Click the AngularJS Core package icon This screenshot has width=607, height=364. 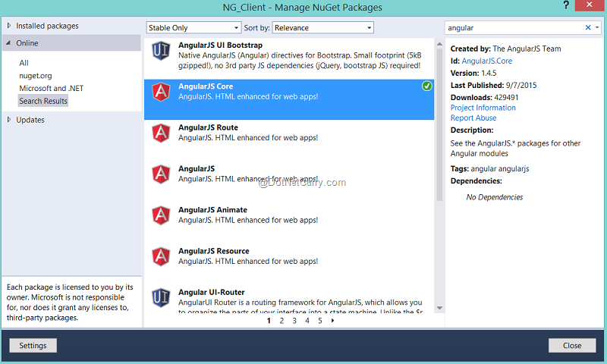coord(161,92)
